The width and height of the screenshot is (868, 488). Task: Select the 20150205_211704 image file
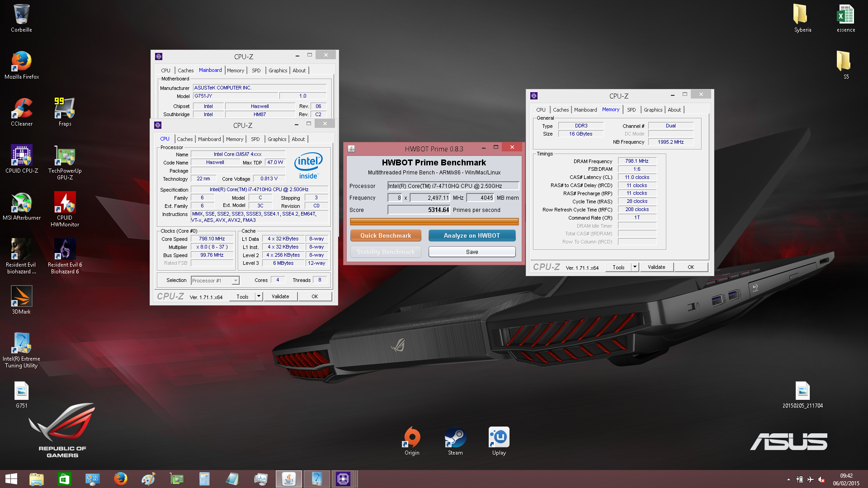coord(802,395)
